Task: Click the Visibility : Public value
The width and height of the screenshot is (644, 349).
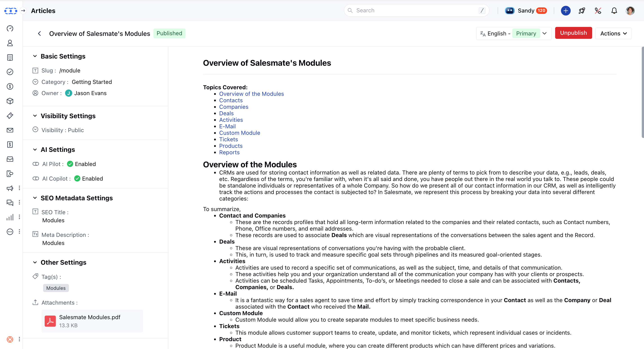Action: pos(63,130)
